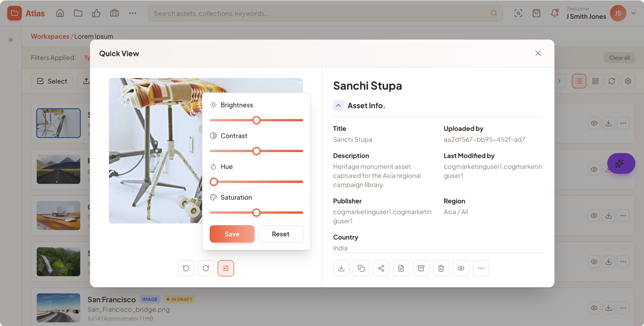Refresh the asset list
This screenshot has height=326, width=644.
point(612,81)
